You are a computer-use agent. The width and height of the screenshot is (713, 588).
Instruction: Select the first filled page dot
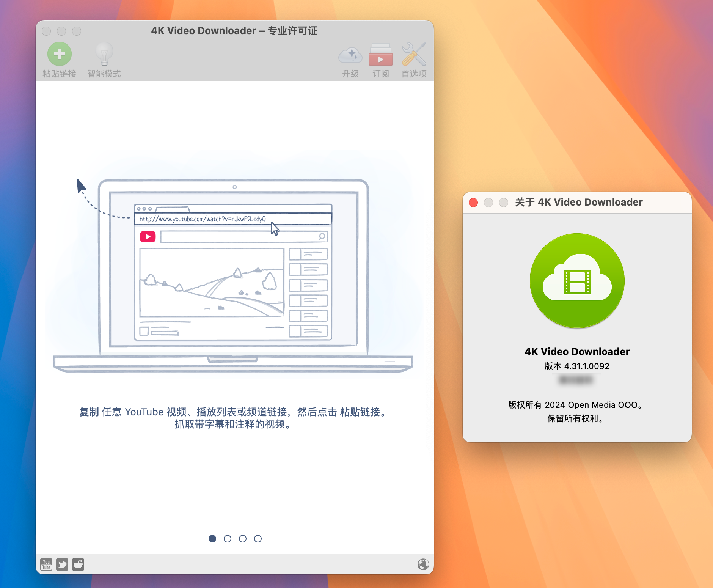(212, 539)
